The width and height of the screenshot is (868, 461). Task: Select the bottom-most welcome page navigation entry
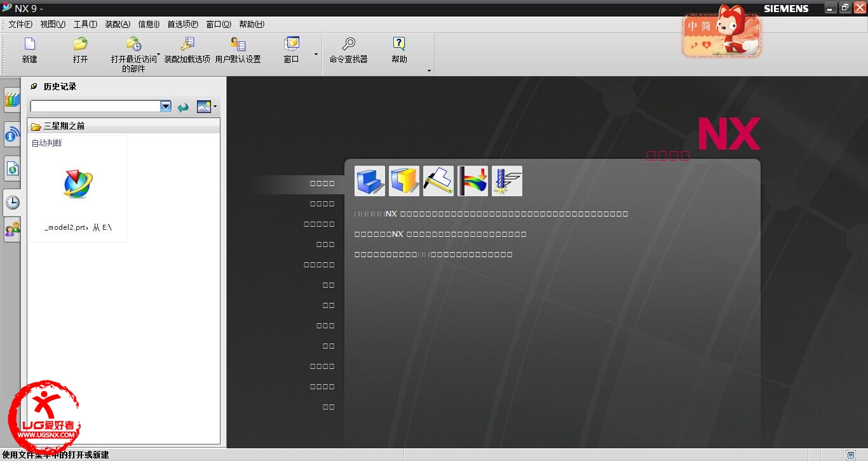[329, 407]
